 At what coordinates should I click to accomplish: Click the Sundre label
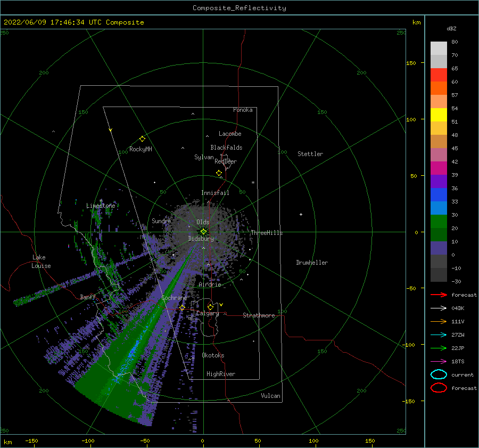point(161,221)
